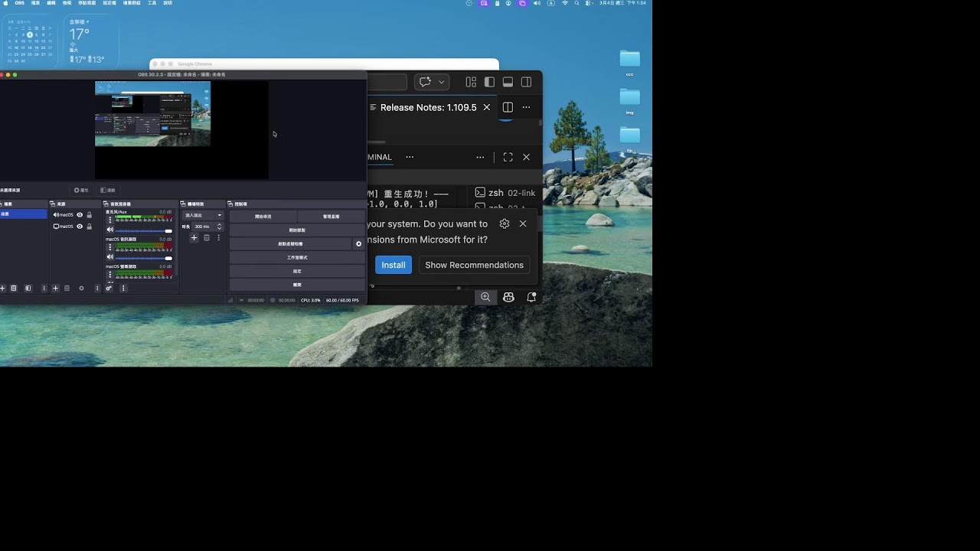This screenshot has height=551, width=980.
Task: Split the editor in VS Code
Action: (x=507, y=107)
